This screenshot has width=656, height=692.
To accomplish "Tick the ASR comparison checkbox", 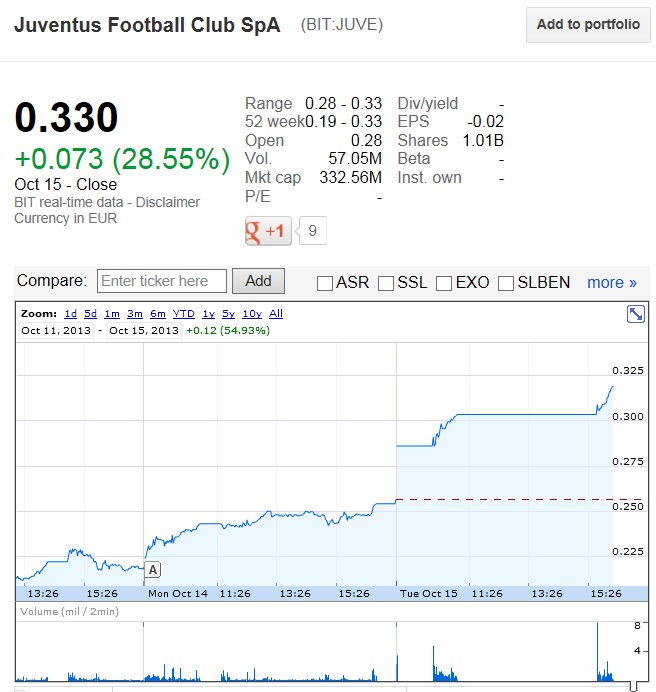I will (x=325, y=283).
